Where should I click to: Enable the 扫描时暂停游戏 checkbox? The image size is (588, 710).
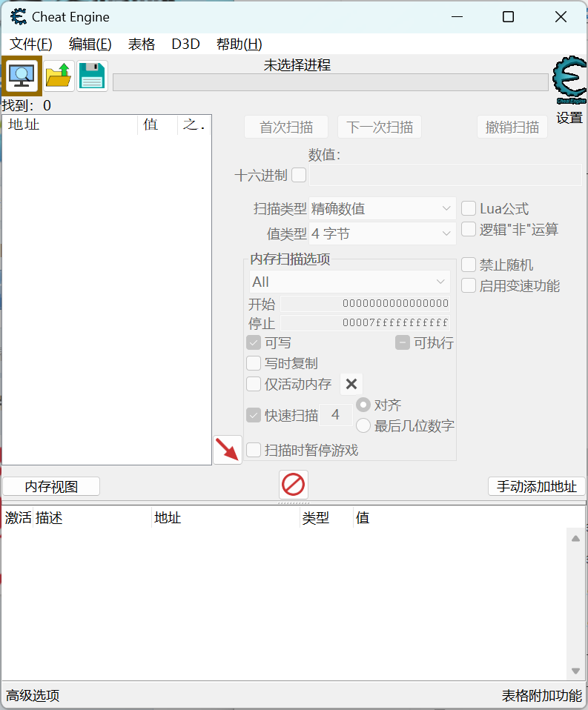click(254, 450)
